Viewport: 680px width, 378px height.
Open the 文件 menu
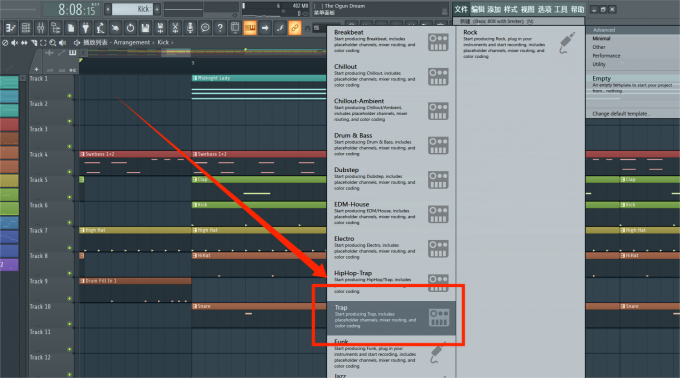point(461,9)
